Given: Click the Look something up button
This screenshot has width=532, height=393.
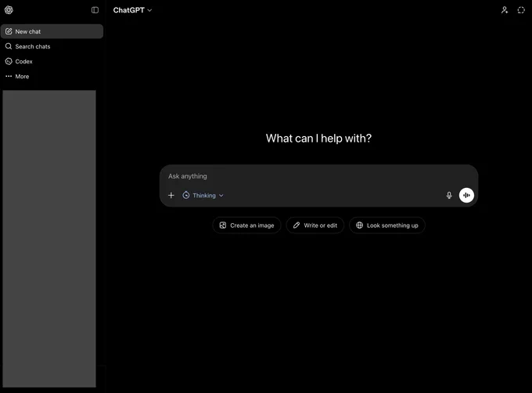Looking at the screenshot, I should click(387, 225).
